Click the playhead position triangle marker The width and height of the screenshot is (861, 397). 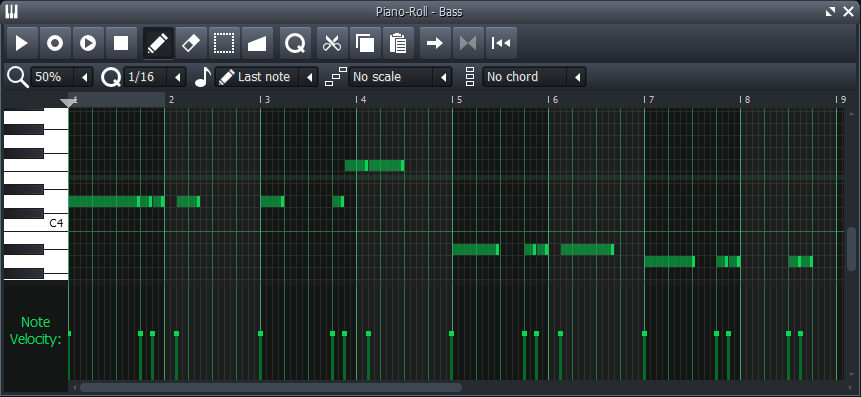(x=68, y=103)
